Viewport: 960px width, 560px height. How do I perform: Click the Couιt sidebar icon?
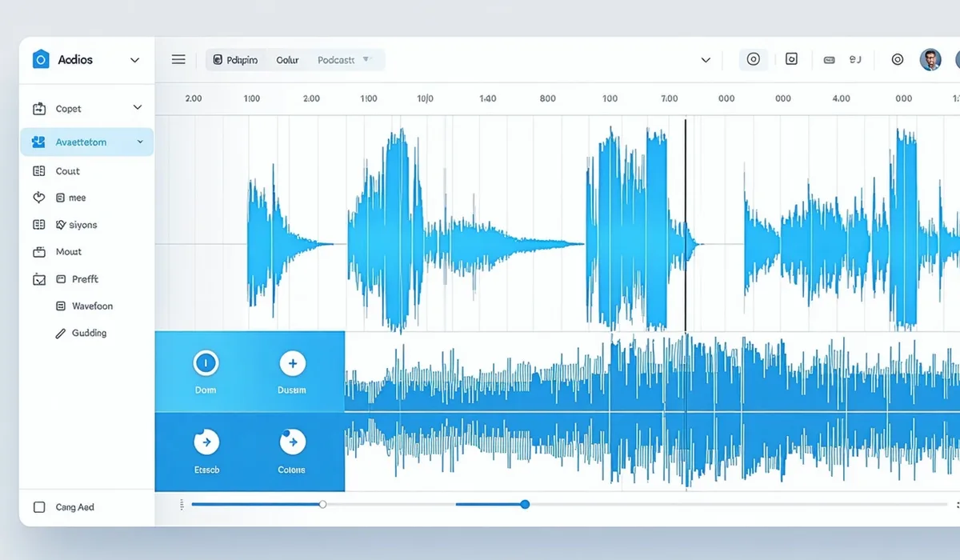[38, 171]
